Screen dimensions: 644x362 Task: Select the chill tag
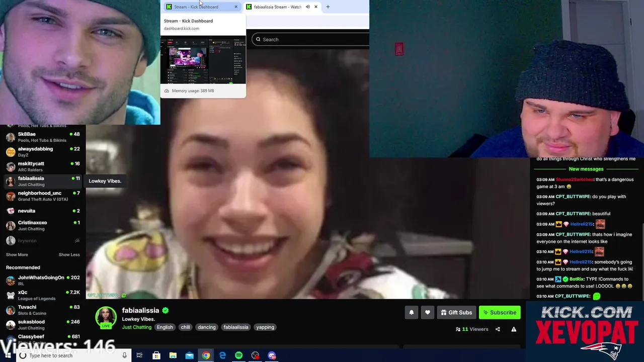point(186,327)
